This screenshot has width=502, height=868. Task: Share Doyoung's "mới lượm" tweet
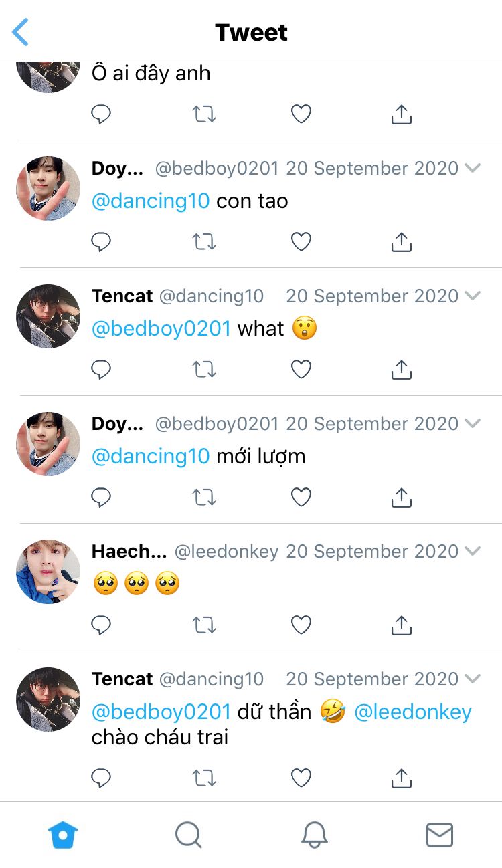[401, 497]
